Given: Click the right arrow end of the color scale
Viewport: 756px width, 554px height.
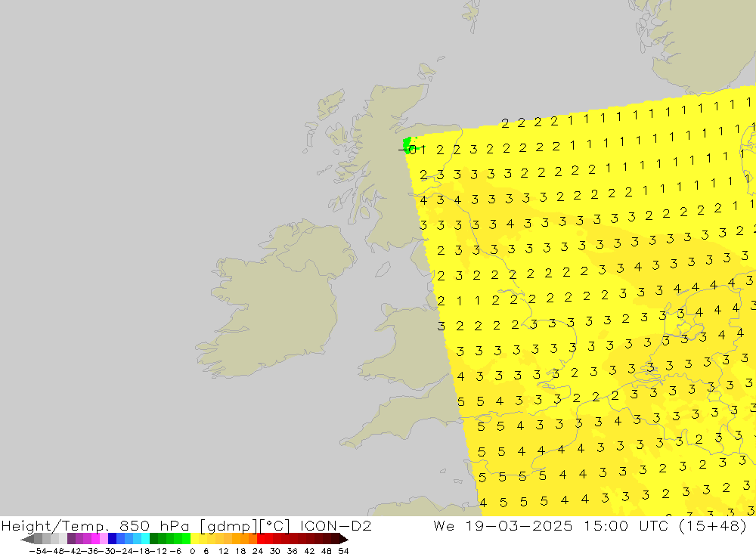Looking at the screenshot, I should tap(344, 539).
